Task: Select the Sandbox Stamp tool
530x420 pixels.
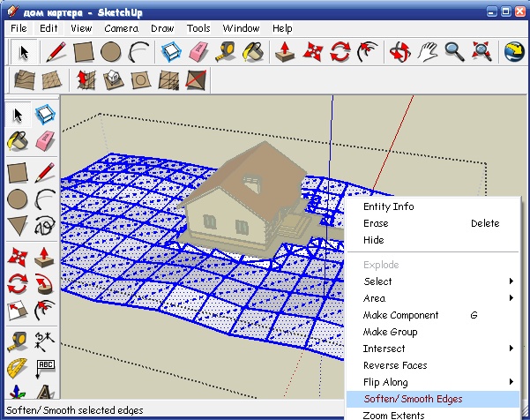Action: pyautogui.click(x=113, y=79)
